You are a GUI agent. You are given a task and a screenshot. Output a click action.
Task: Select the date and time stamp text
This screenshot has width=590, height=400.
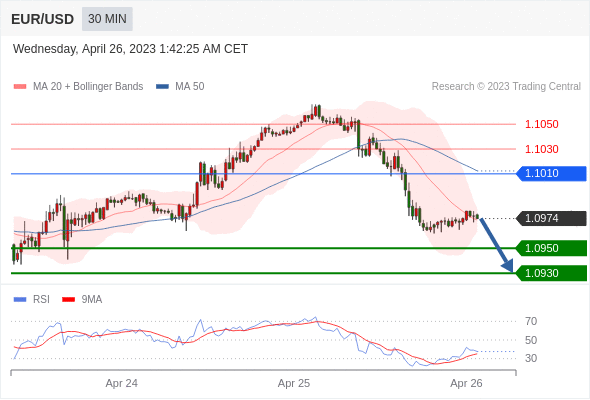(x=130, y=49)
